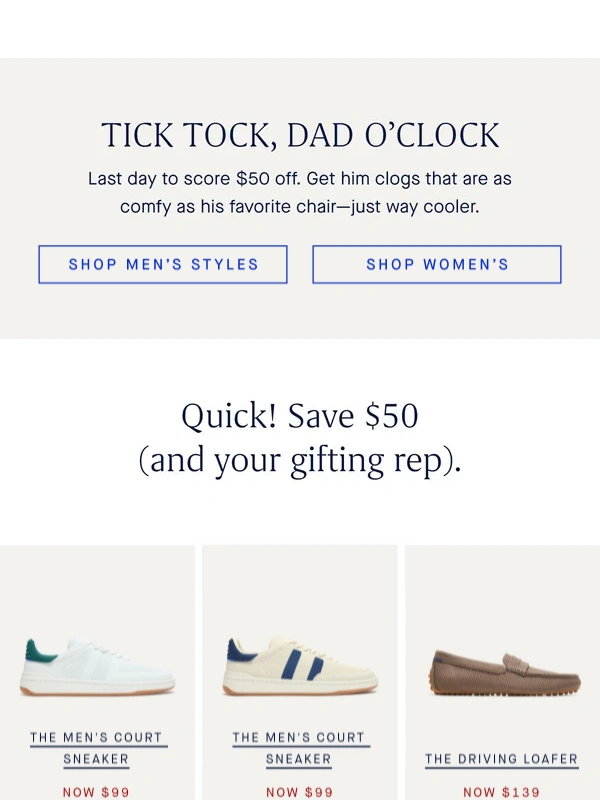View the brown driving loafer photo

pos(504,672)
